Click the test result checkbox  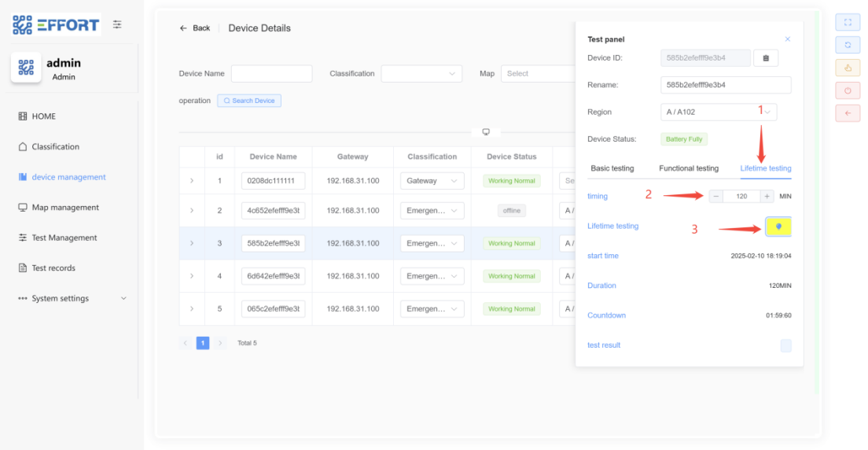pos(785,345)
